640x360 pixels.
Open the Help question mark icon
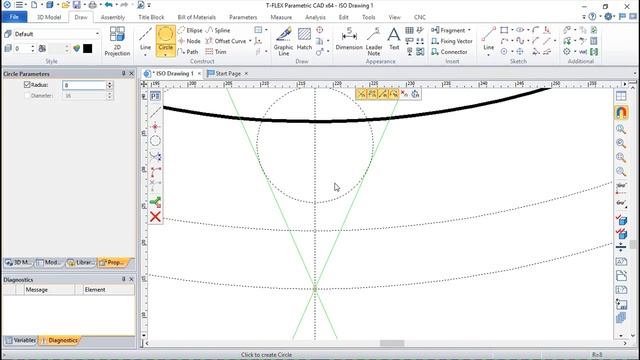592,17
